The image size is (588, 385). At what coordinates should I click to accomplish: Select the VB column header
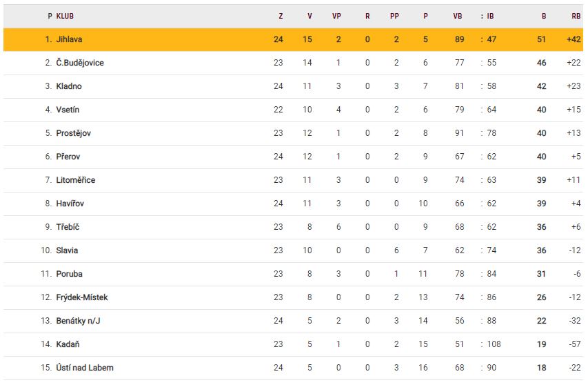tap(458, 16)
